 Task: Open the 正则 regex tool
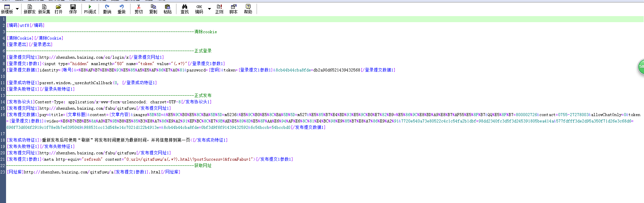click(x=219, y=9)
